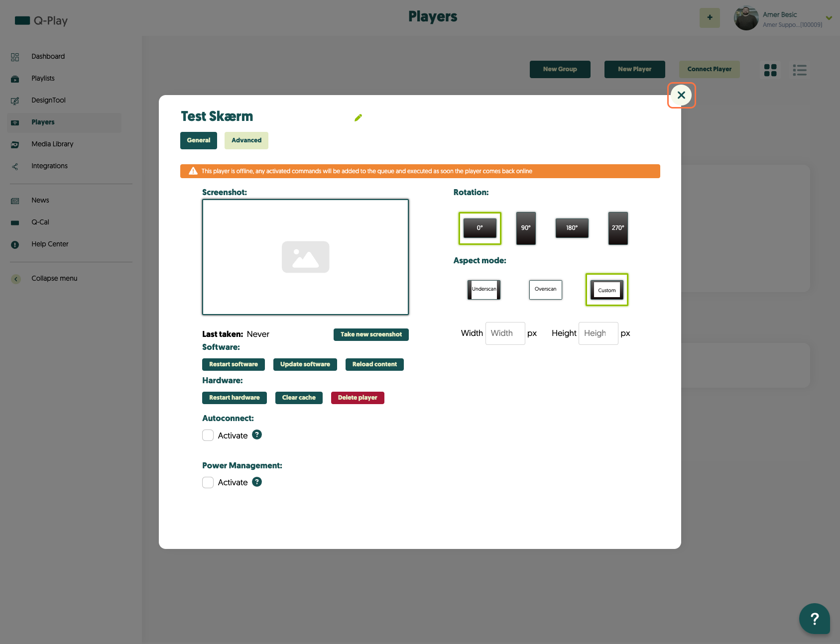Click the Q-Cal sidebar icon

coord(15,222)
